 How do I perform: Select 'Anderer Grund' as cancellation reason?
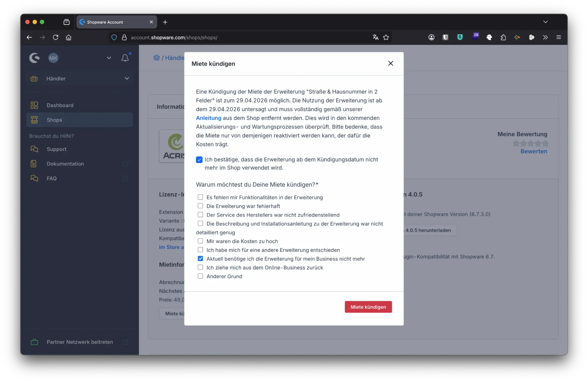(201, 276)
